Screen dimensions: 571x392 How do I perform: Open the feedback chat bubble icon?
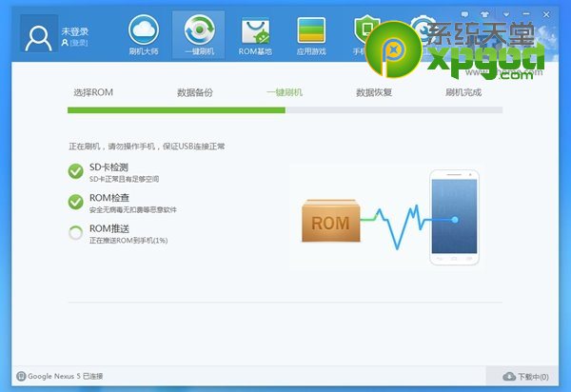[x=464, y=14]
